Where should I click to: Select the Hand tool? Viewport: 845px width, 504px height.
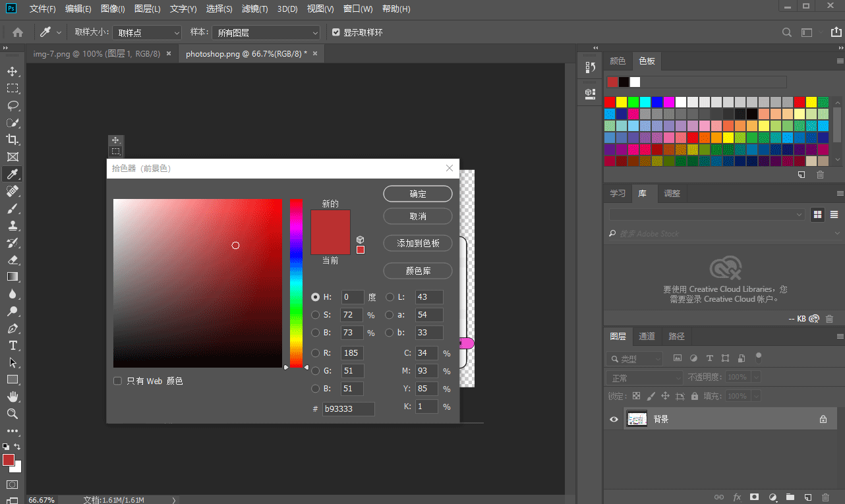pyautogui.click(x=12, y=397)
